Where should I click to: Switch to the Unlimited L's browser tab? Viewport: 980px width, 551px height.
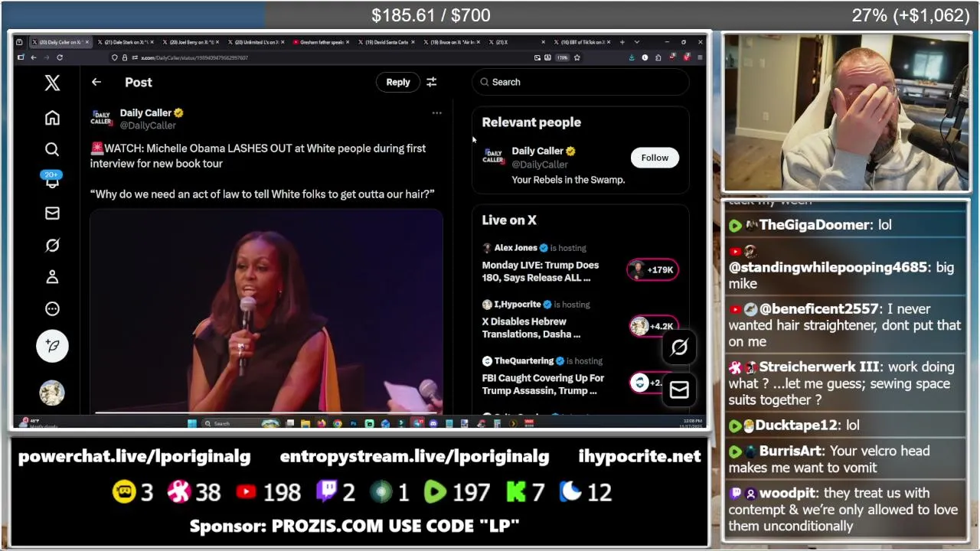[x=255, y=42]
